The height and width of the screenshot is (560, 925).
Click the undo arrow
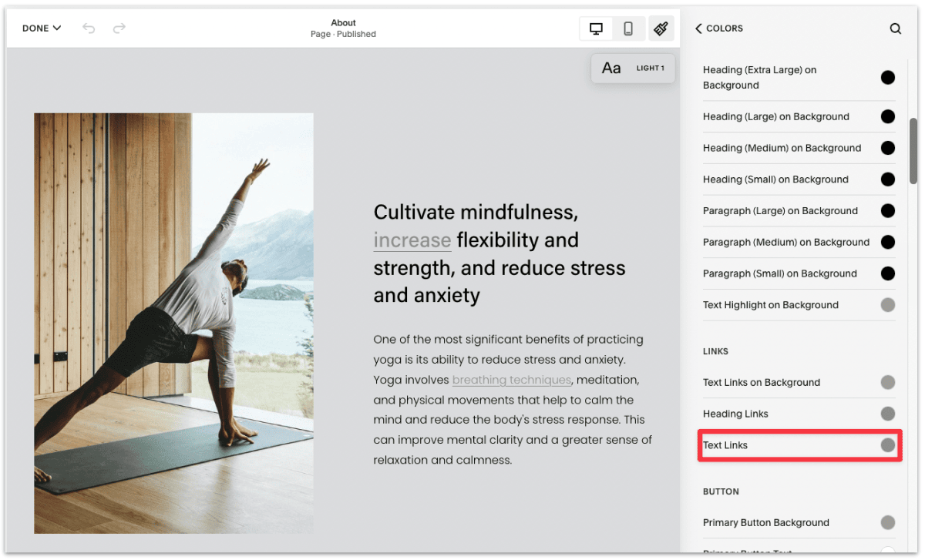[89, 28]
